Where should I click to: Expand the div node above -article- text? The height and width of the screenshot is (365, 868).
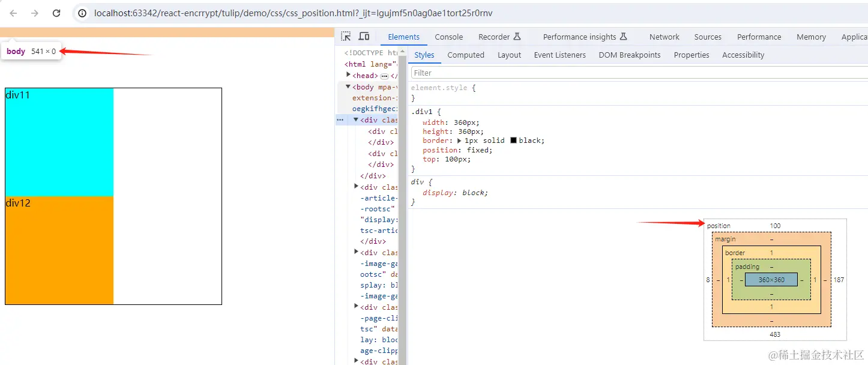(x=357, y=187)
